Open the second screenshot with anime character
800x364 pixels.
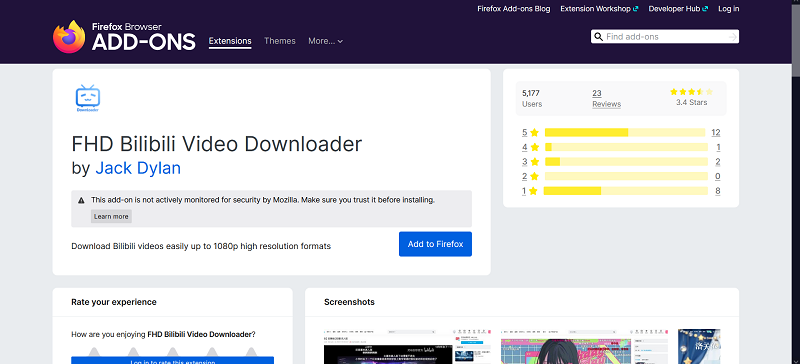point(585,347)
